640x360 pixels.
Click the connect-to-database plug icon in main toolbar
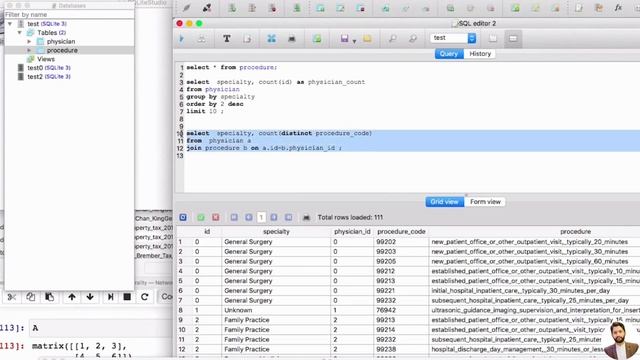[x=187, y=8]
